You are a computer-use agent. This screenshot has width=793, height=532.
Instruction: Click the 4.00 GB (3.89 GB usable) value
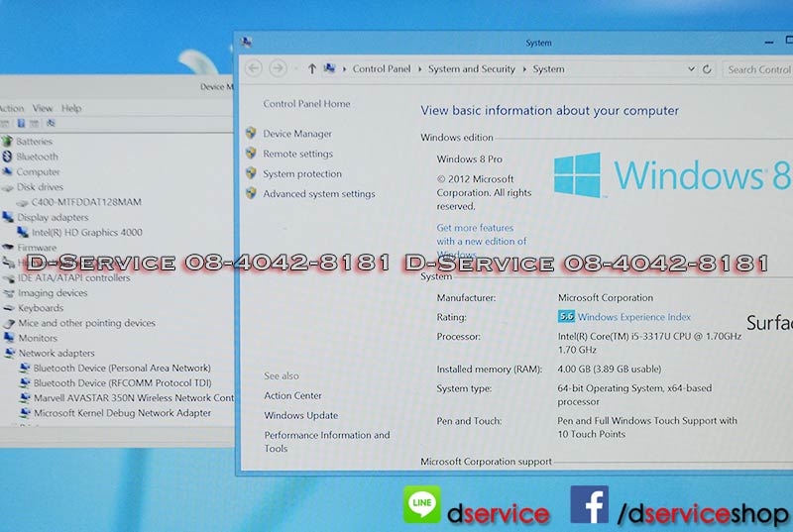click(x=610, y=369)
